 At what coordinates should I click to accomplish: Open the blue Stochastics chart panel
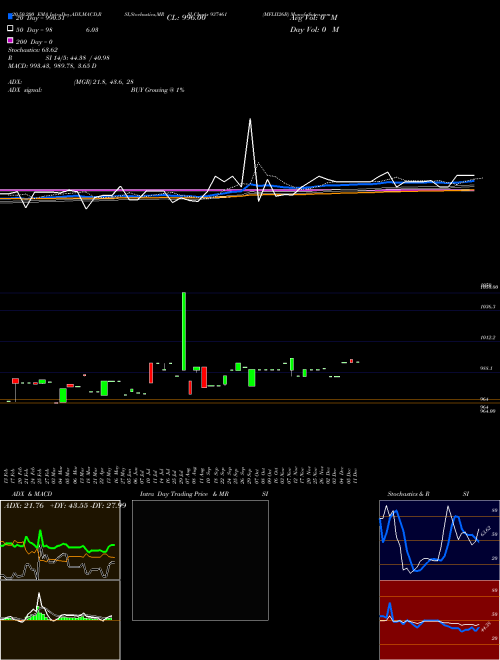pyautogui.click(x=439, y=540)
